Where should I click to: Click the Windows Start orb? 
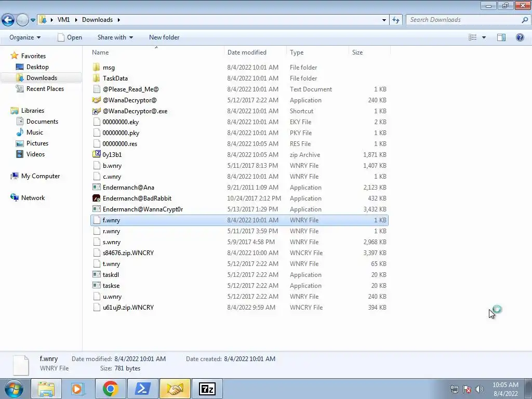click(x=14, y=389)
